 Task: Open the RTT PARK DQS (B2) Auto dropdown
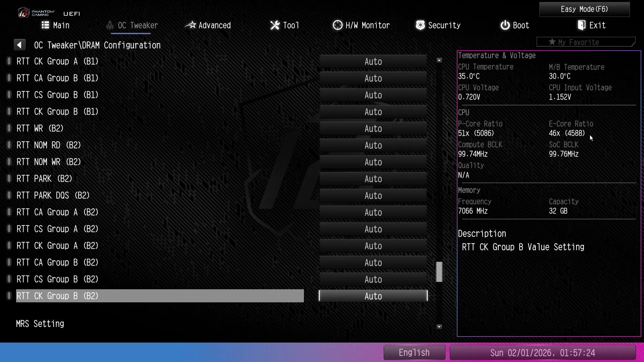coord(373,196)
